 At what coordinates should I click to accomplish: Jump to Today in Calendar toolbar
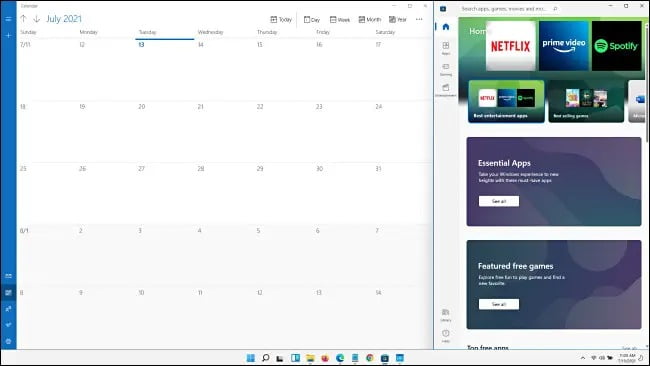click(x=281, y=19)
